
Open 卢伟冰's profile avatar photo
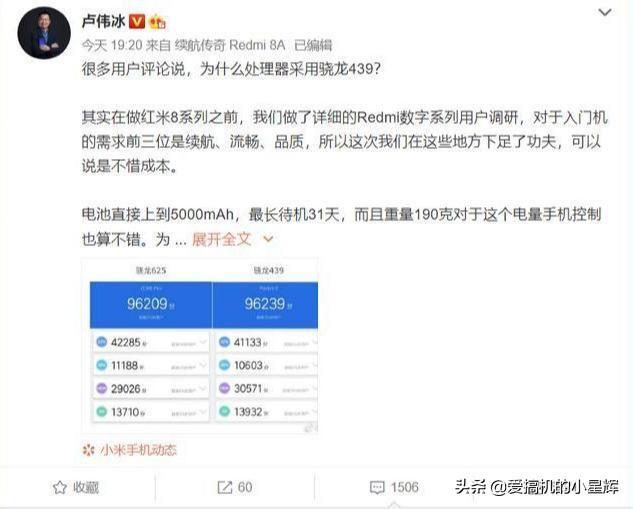click(x=44, y=33)
